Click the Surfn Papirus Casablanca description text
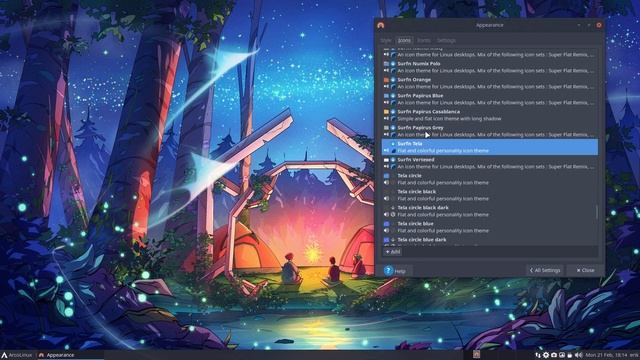 (x=449, y=119)
